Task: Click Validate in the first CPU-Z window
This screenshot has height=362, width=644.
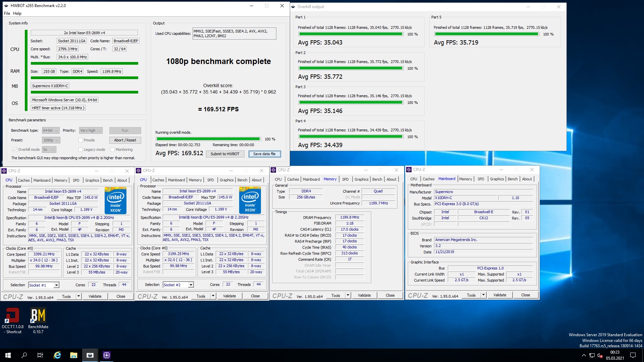Action: (95, 296)
